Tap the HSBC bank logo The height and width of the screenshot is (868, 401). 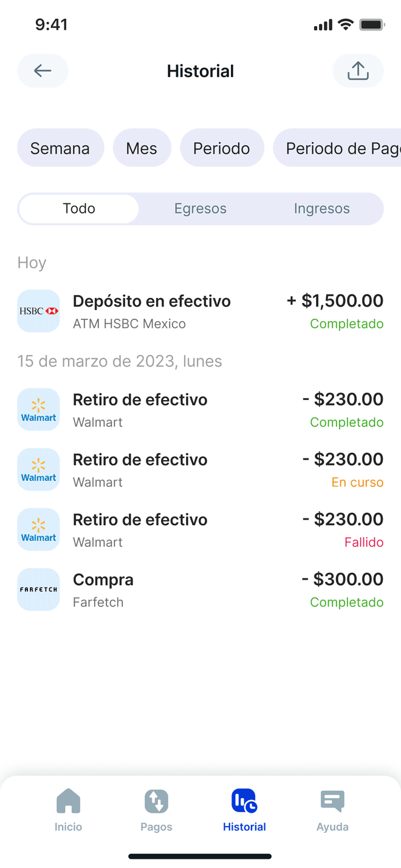pyautogui.click(x=39, y=311)
